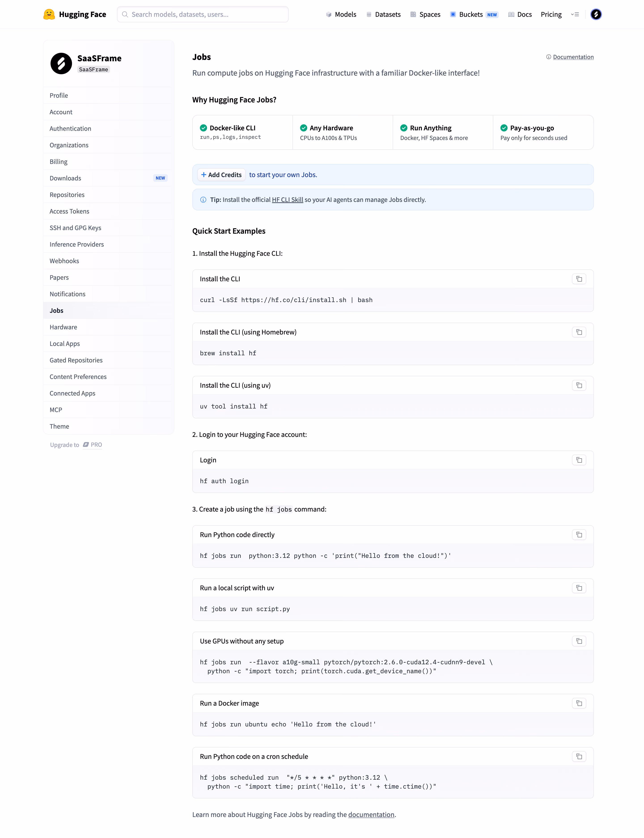644x838 pixels.
Task: Open Notifications settings
Action: (x=108, y=294)
